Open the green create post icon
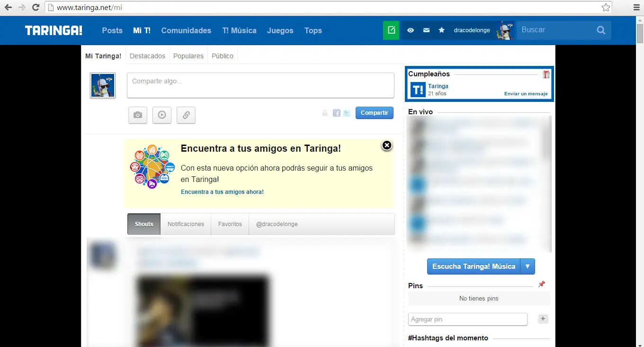 click(x=391, y=30)
